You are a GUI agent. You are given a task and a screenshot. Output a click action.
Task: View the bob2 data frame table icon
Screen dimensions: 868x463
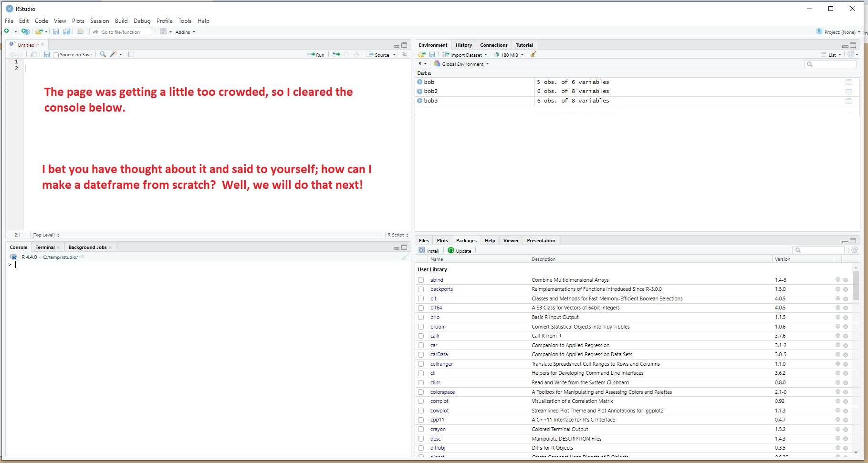point(848,92)
